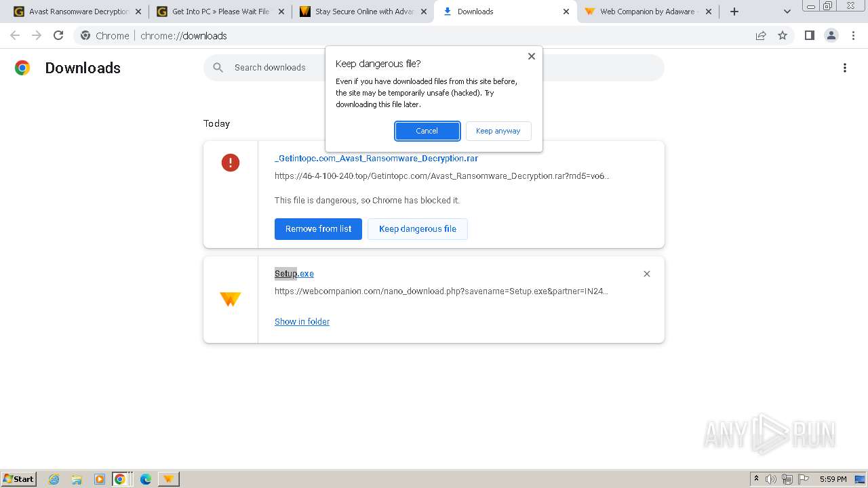Viewport: 868px width, 488px height.
Task: Go forward a page
Action: pyautogui.click(x=37, y=35)
